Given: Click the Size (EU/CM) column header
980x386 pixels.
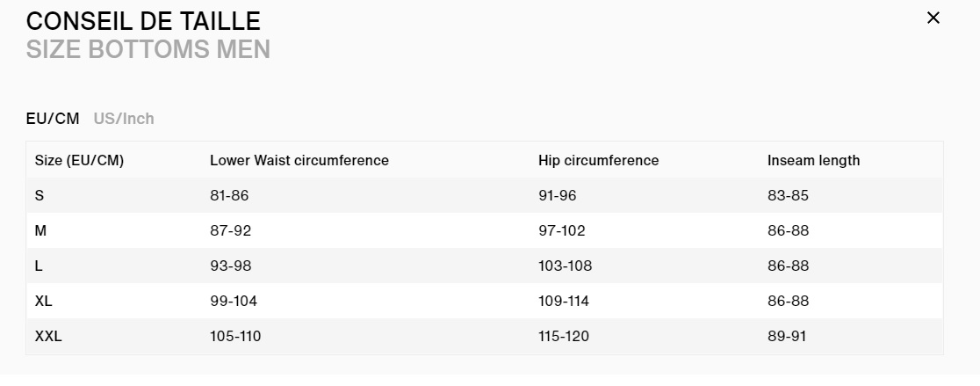Looking at the screenshot, I should tap(78, 160).
